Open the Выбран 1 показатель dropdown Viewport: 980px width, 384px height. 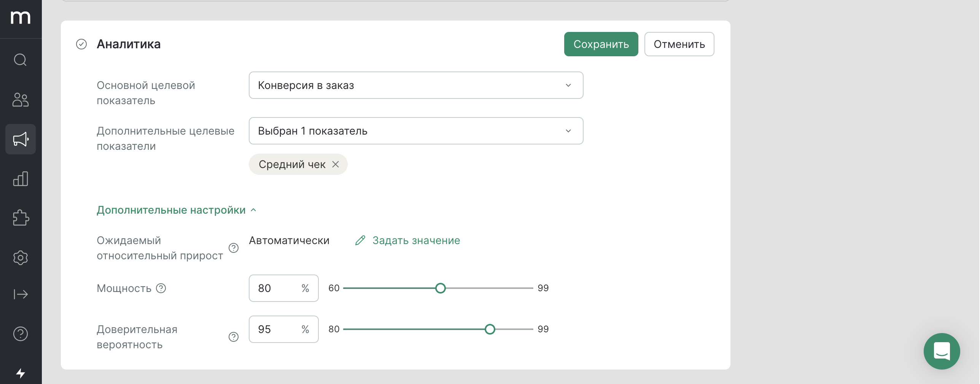point(416,131)
